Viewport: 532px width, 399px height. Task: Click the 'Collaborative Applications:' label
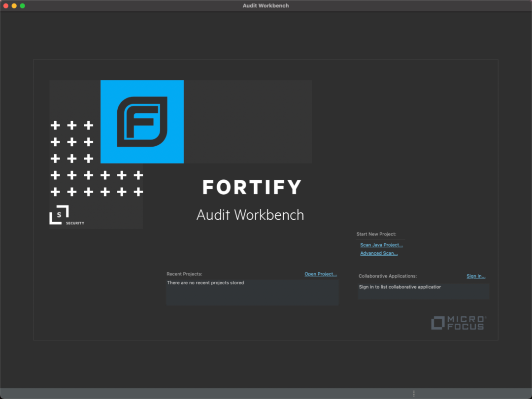tap(388, 276)
